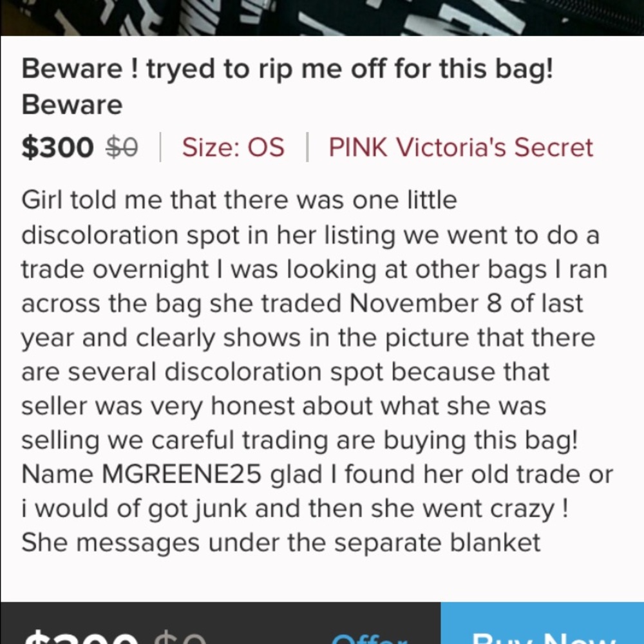
Task: Tap the second title line reading 'Beware'
Action: click(x=72, y=104)
